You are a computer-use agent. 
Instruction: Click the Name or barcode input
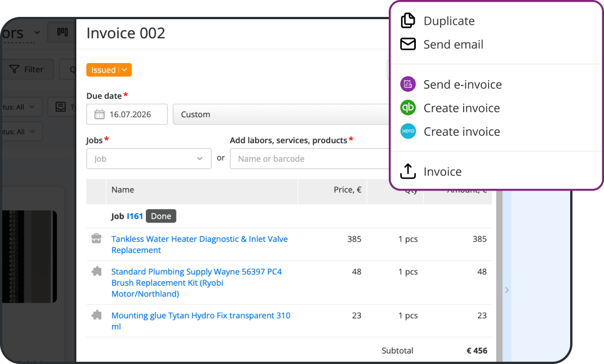(x=310, y=159)
